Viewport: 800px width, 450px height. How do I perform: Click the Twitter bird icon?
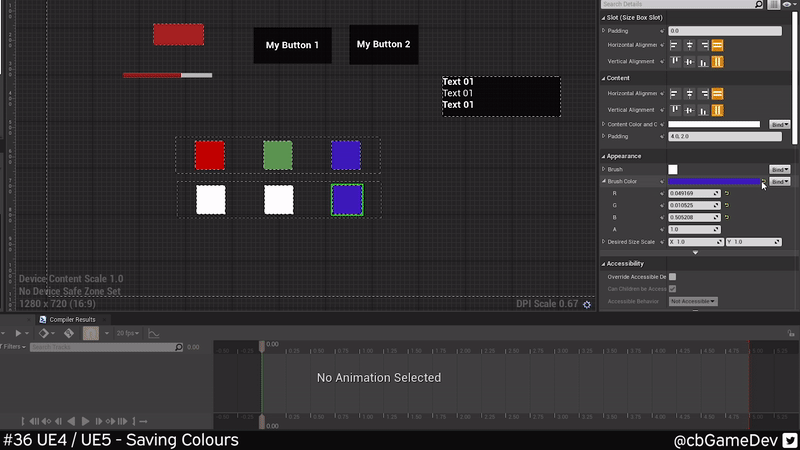(x=789, y=440)
